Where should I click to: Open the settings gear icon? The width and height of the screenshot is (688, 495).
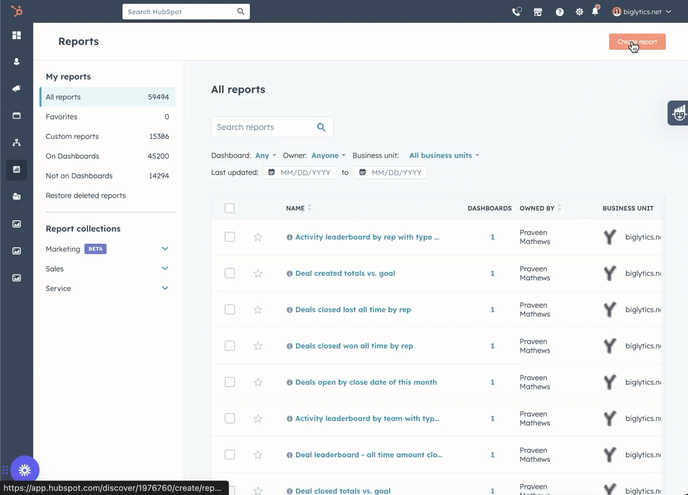(x=579, y=12)
